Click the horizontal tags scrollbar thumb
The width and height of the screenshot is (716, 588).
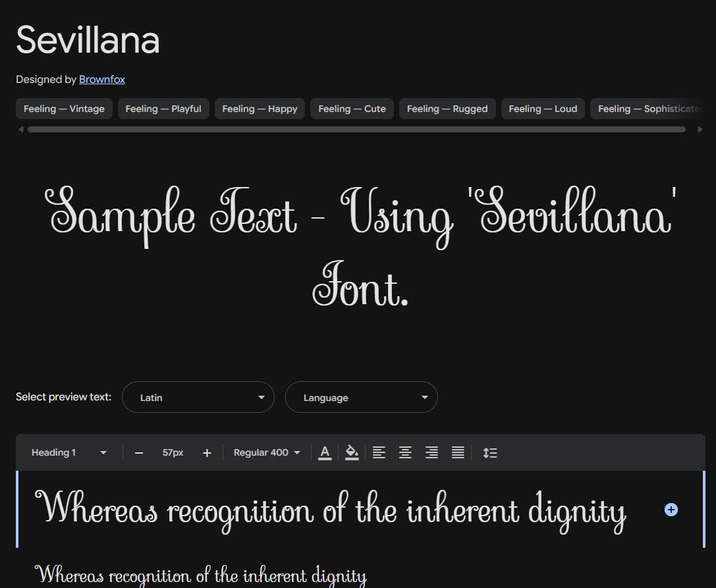coord(356,130)
